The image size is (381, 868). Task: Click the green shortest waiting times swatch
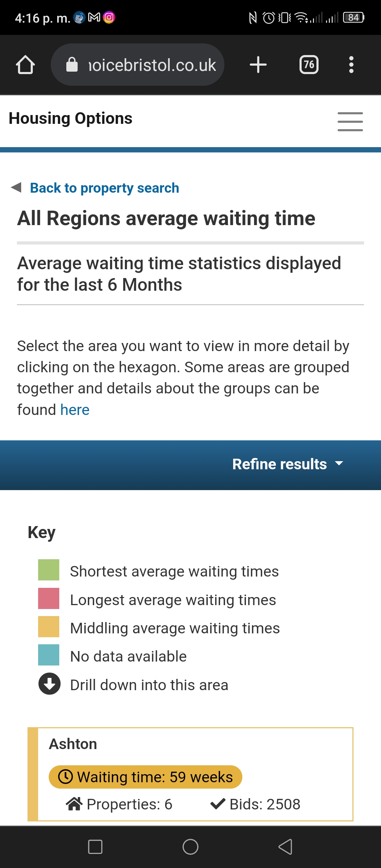coord(49,570)
